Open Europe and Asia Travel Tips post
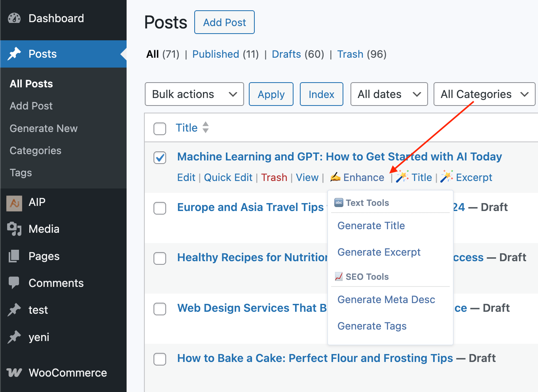Viewport: 538px width, 392px height. tap(250, 207)
